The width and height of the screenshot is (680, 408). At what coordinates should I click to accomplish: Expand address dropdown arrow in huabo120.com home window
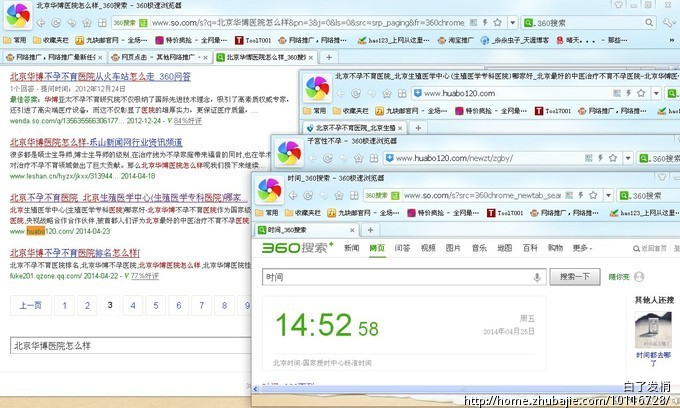(x=656, y=93)
